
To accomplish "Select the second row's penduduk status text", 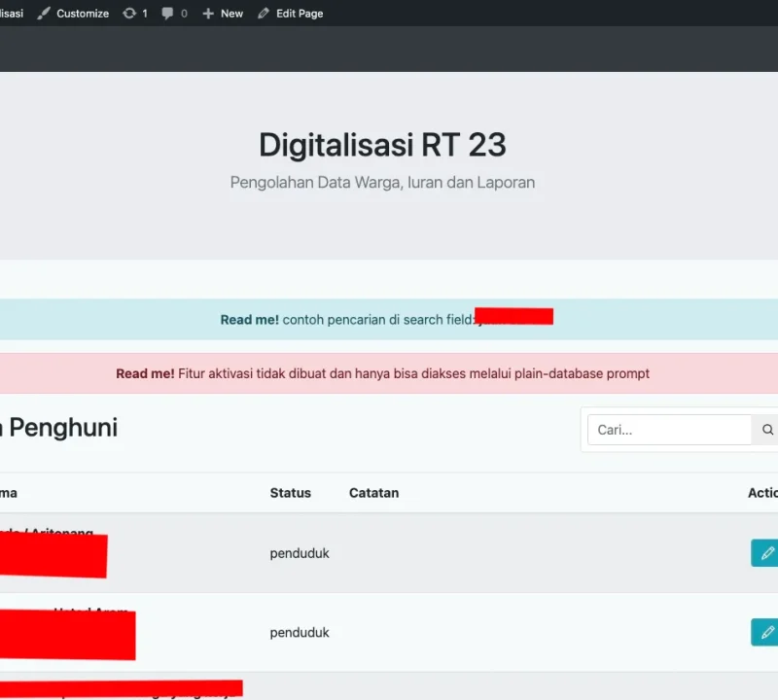I will 300,633.
